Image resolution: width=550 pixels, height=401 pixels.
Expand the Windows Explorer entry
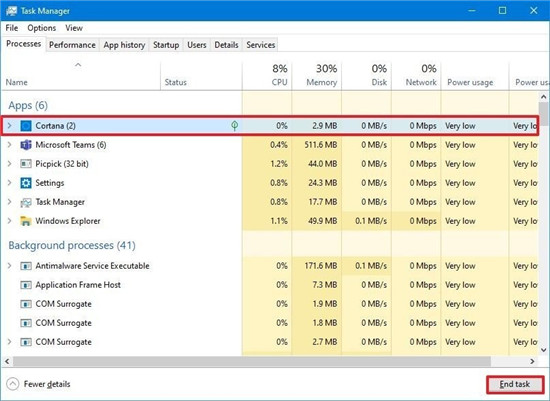tap(9, 221)
